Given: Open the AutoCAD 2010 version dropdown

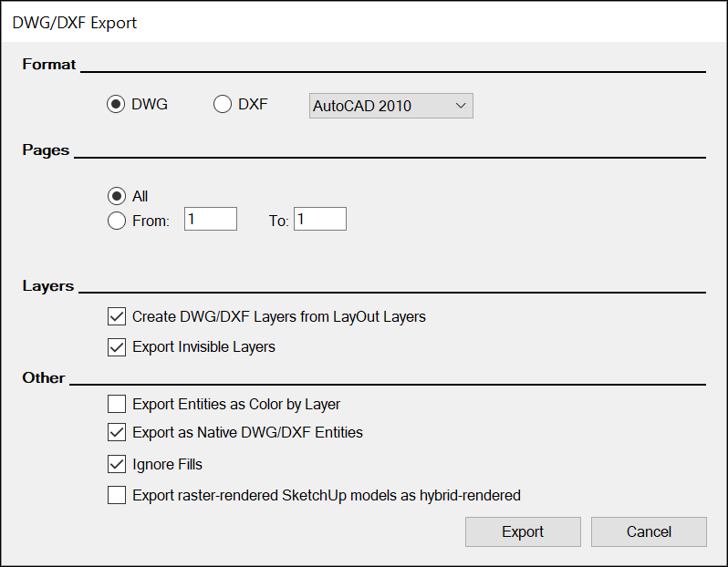Looking at the screenshot, I should 391,106.
